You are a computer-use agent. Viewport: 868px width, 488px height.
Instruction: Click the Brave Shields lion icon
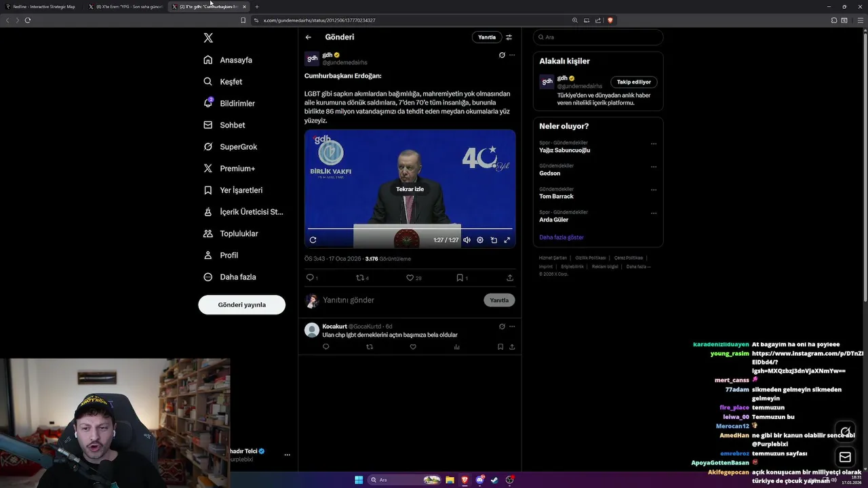click(610, 20)
